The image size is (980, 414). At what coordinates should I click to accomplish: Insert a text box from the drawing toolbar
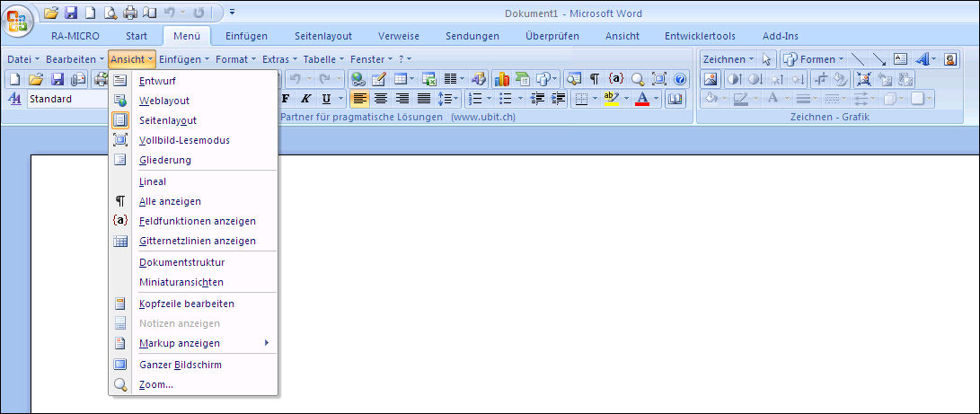click(x=900, y=59)
